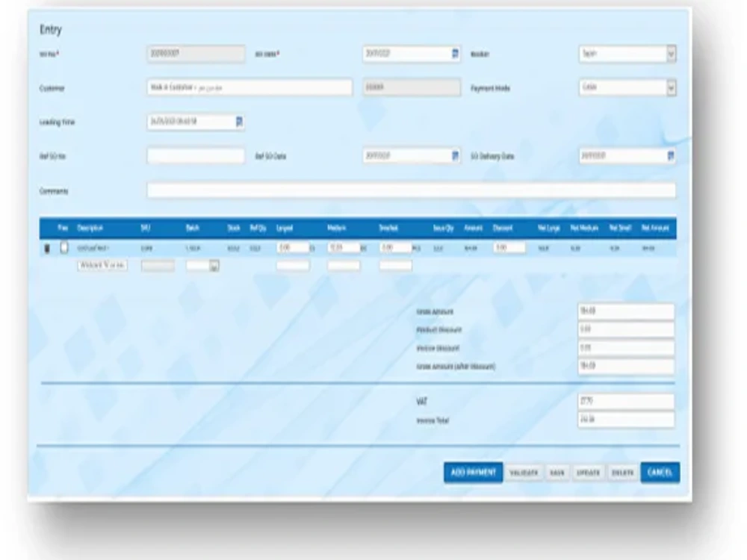Screen dimensions: 747x560
Task: Focus the Ref SO No input field
Action: tap(196, 156)
